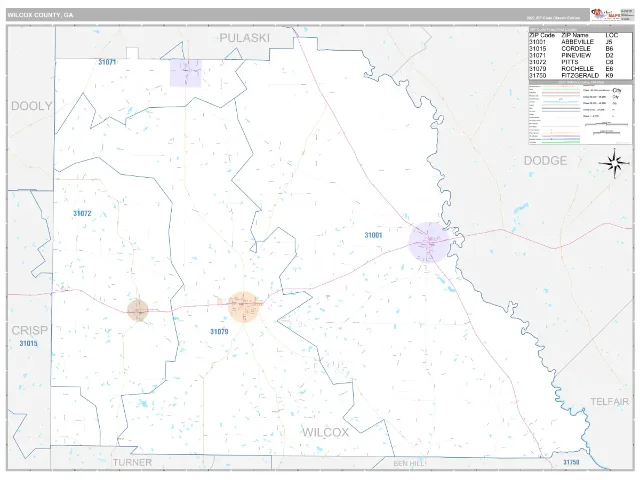Click ZIP label 31001 on the map
Image resolution: width=640 pixels, height=480 pixels.
pyautogui.click(x=373, y=235)
